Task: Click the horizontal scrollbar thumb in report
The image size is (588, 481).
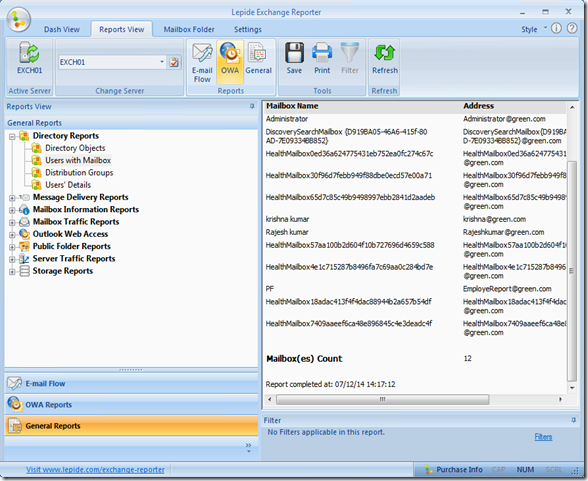Action: [x=382, y=400]
